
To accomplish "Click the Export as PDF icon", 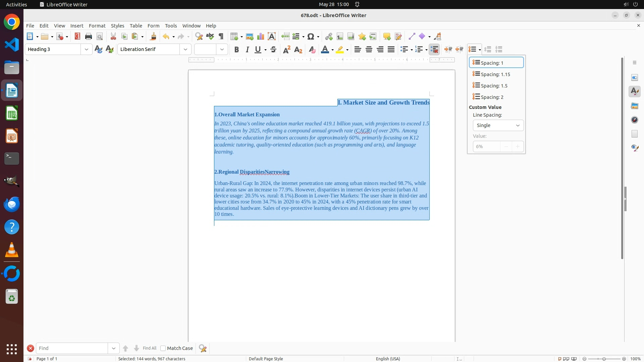I will (77, 37).
